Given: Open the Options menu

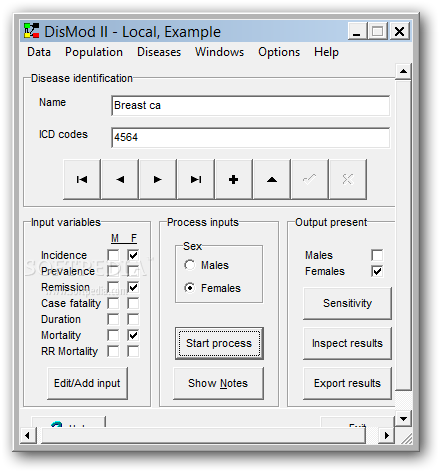Looking at the screenshot, I should tap(279, 52).
